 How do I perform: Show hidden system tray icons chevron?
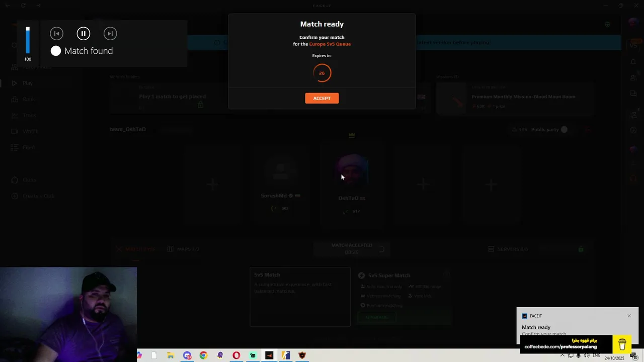[562, 355]
